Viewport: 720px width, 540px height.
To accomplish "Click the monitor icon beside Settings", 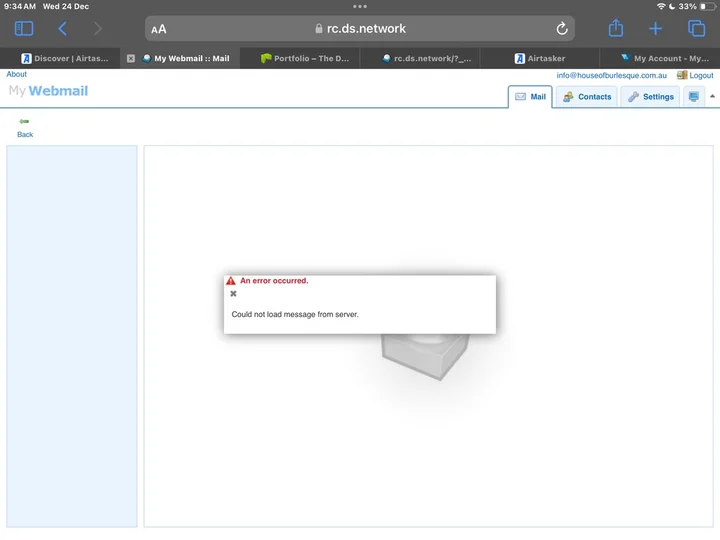I will [x=694, y=96].
